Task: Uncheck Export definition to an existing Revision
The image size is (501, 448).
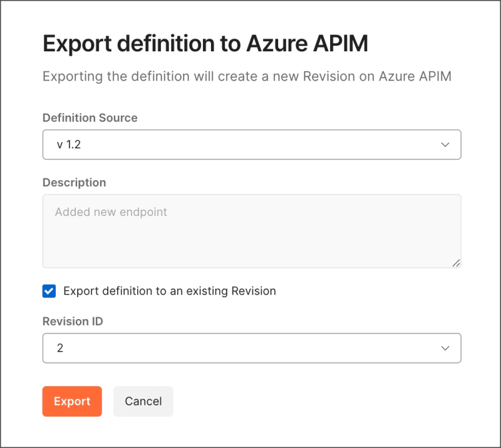Action: (49, 291)
